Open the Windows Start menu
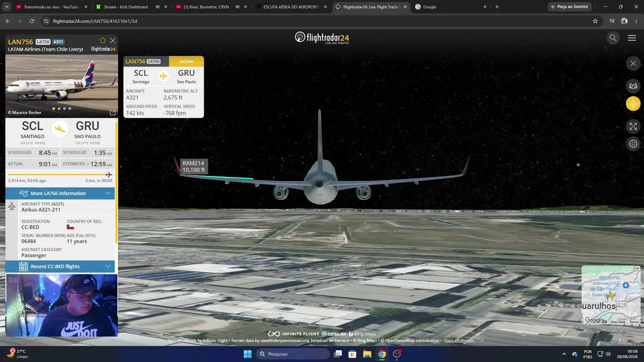 click(x=248, y=354)
